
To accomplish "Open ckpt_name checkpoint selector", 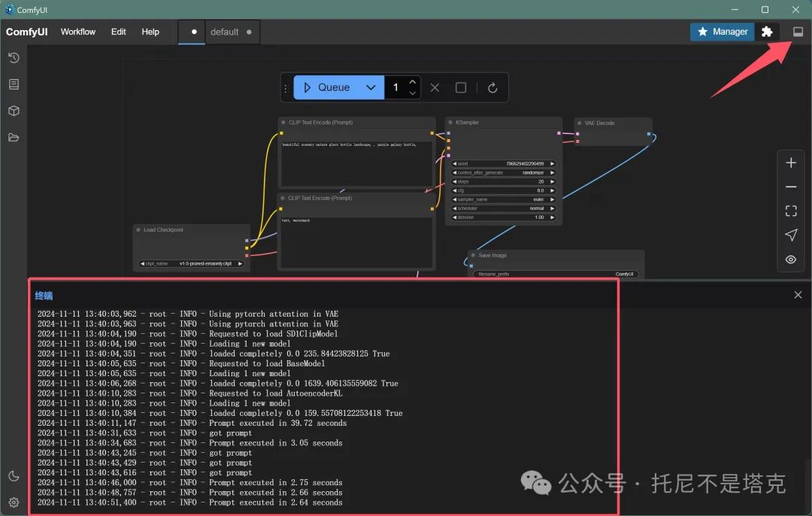I will (191, 264).
